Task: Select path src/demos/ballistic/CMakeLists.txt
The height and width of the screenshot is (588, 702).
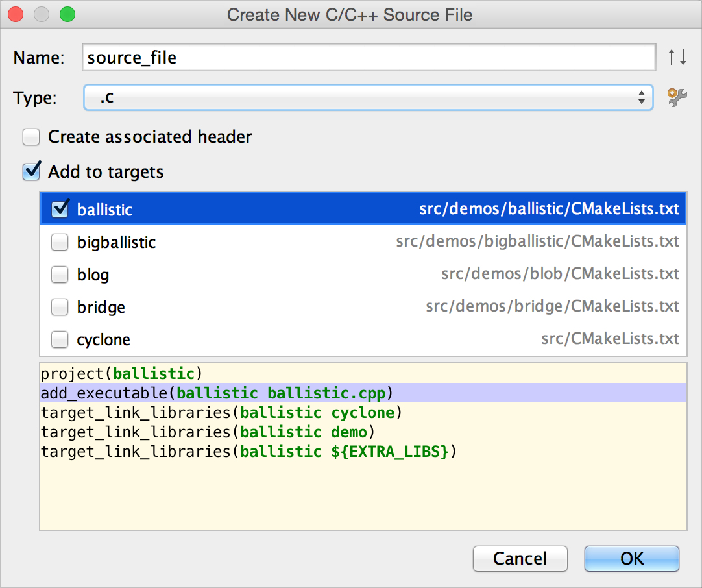Action: point(549,209)
